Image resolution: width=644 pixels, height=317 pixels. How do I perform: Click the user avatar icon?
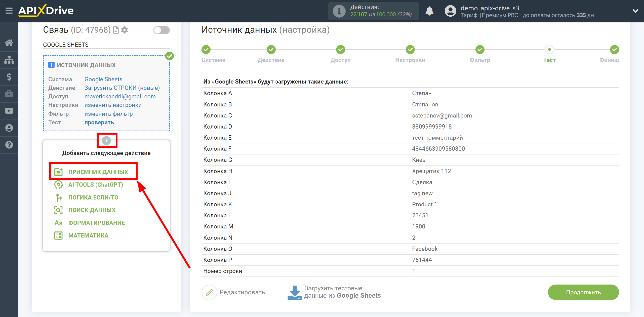pyautogui.click(x=450, y=11)
